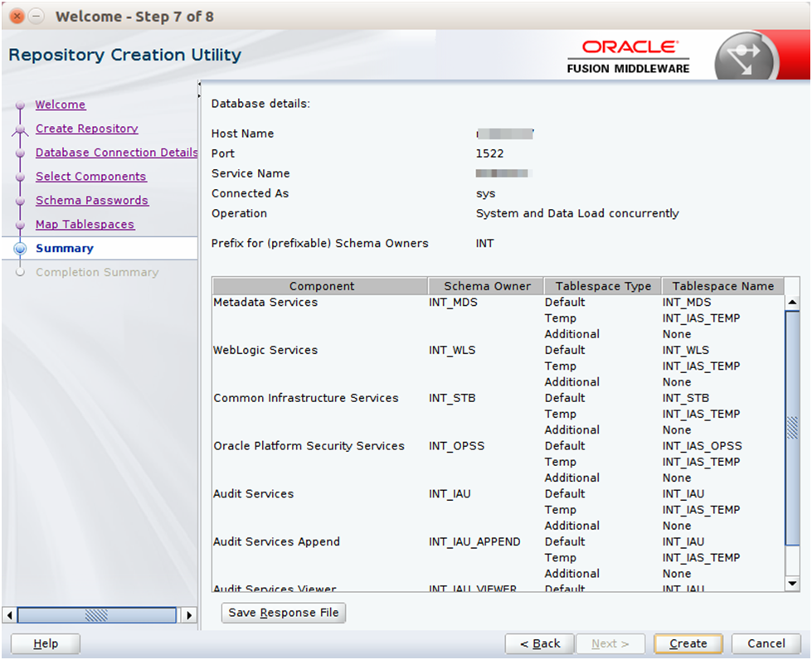Image resolution: width=812 pixels, height=660 pixels.
Task: Click the Summary step circle icon
Action: point(20,249)
